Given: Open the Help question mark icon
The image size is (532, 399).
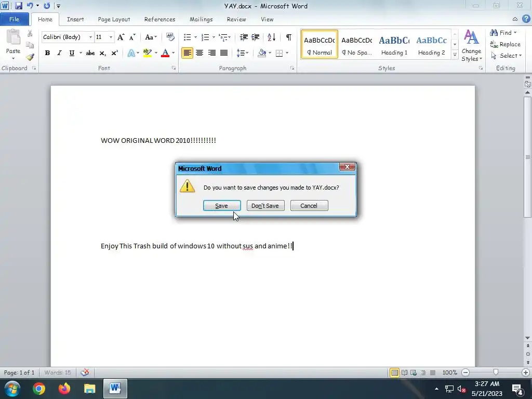Looking at the screenshot, I should [526, 19].
